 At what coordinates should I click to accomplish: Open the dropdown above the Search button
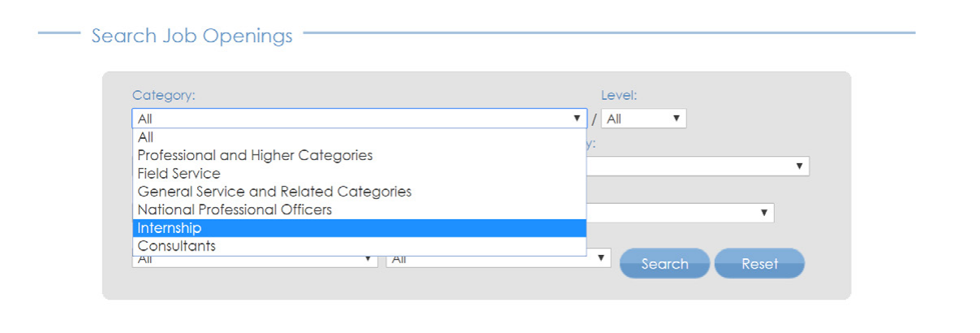pos(680,213)
